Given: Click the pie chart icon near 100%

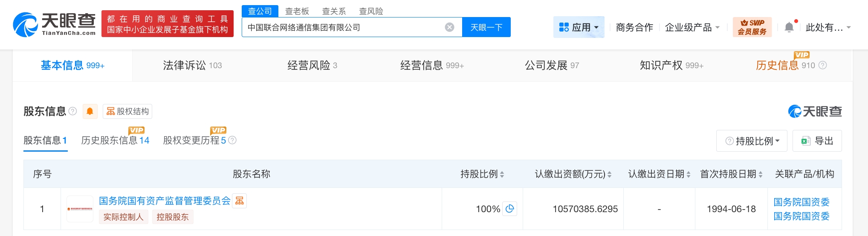Looking at the screenshot, I should 509,209.
